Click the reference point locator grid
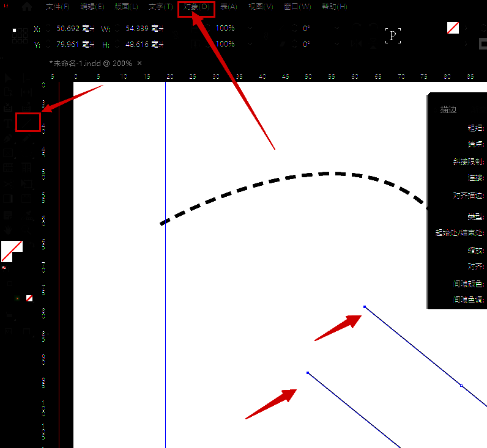This screenshot has width=487, height=448. click(x=20, y=36)
